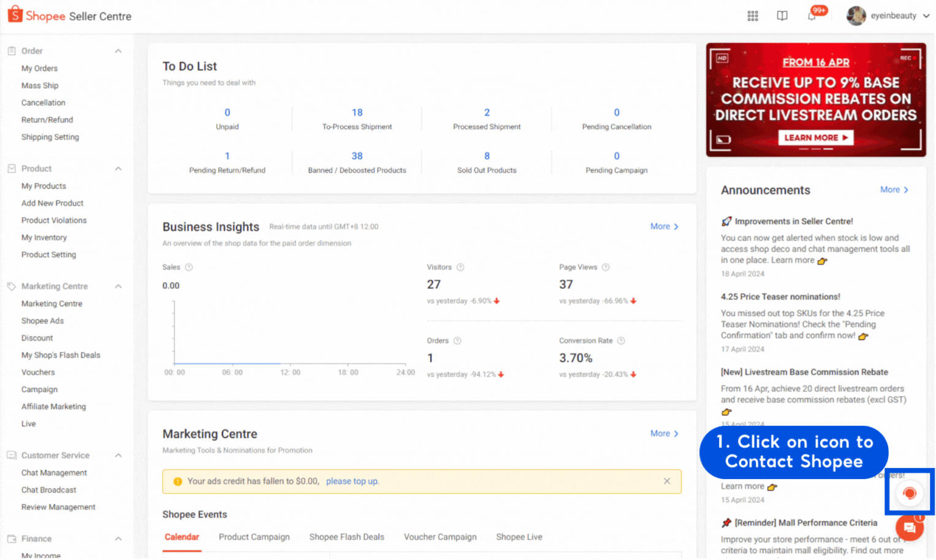Open More link in Announcements panel
Screen dimensions: 936x560
click(x=894, y=190)
